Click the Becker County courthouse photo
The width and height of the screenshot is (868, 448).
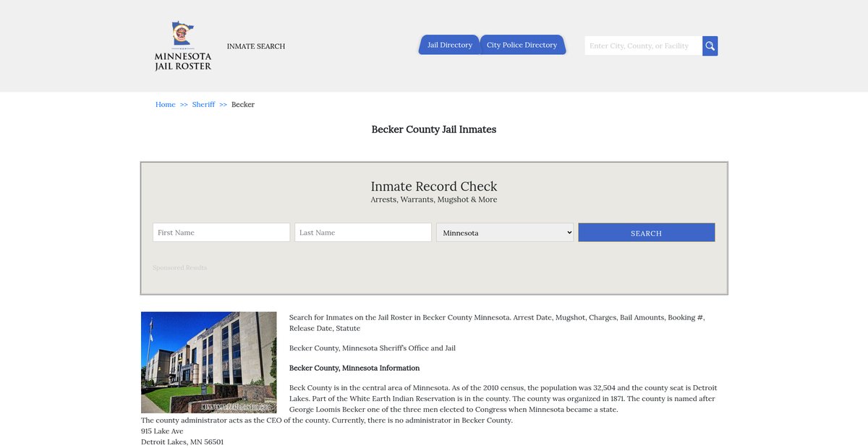[209, 362]
